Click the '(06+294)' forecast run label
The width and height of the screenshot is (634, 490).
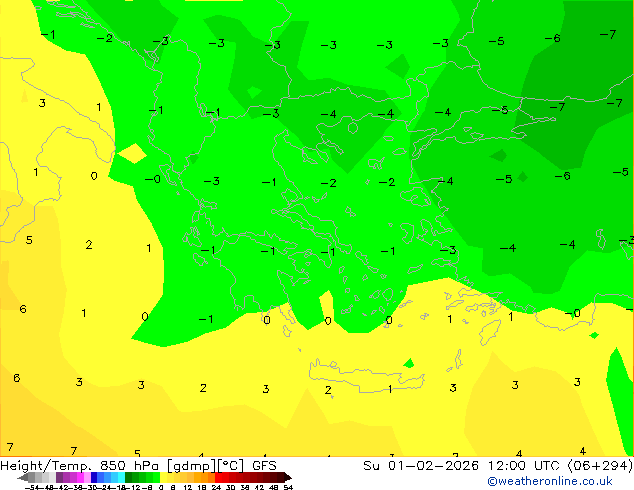tap(600, 465)
